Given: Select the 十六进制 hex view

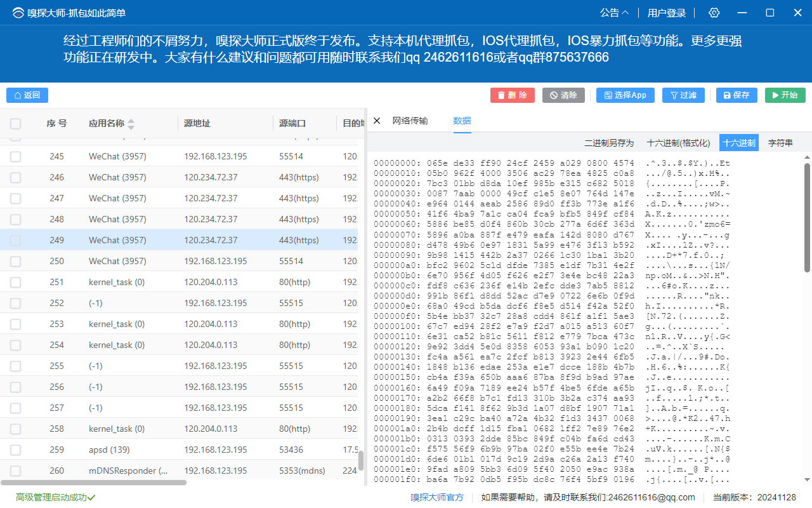Looking at the screenshot, I should pyautogui.click(x=739, y=143).
